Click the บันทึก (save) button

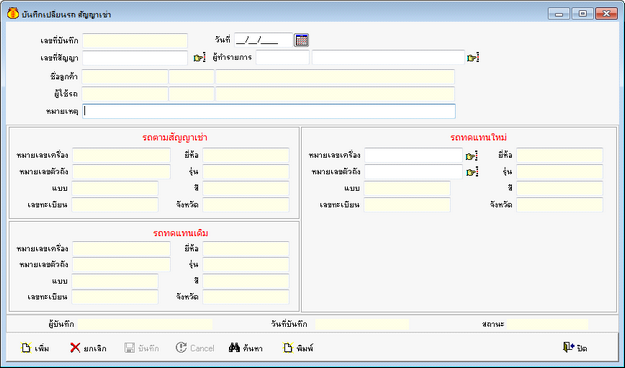coord(142,348)
